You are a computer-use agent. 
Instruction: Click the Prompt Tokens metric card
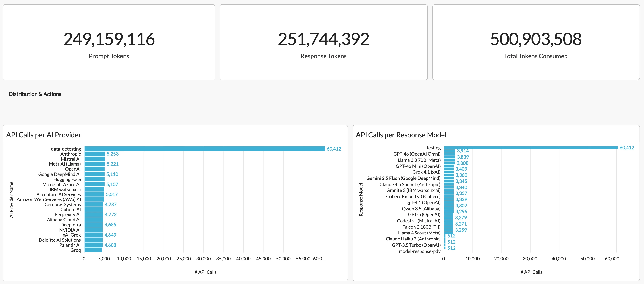pos(109,42)
